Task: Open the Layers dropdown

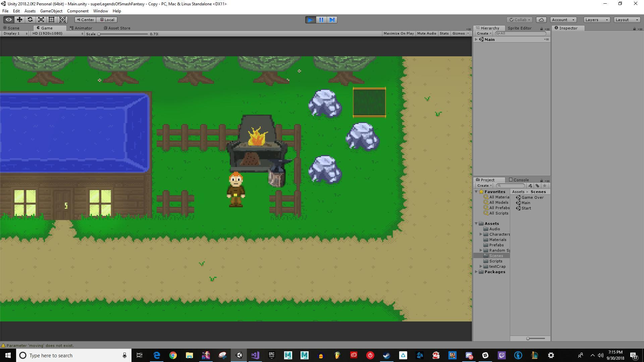Action: tap(596, 20)
